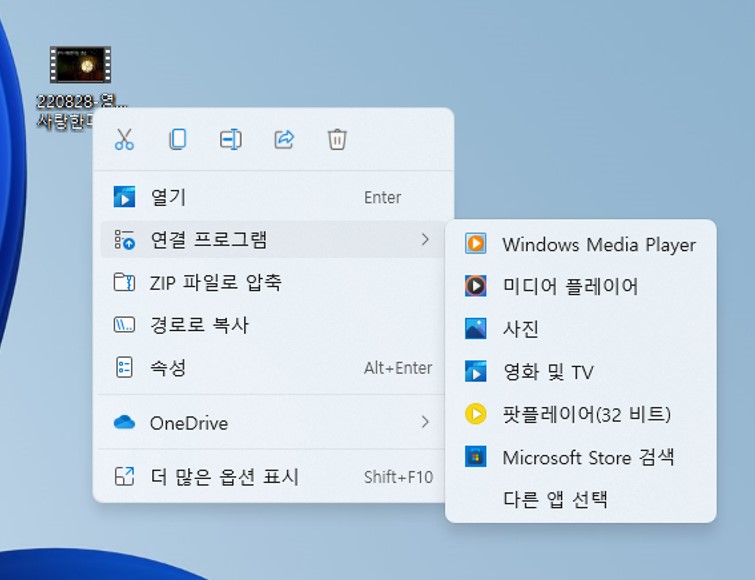755x580 pixels.
Task: Choose OneDrive menu entry
Action: tap(273, 423)
